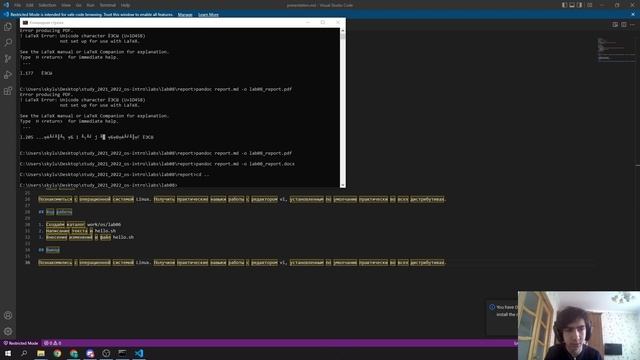Screen dimensions: 640x360
Task: Open preview to the side editor icon
Action: pos(615,24)
